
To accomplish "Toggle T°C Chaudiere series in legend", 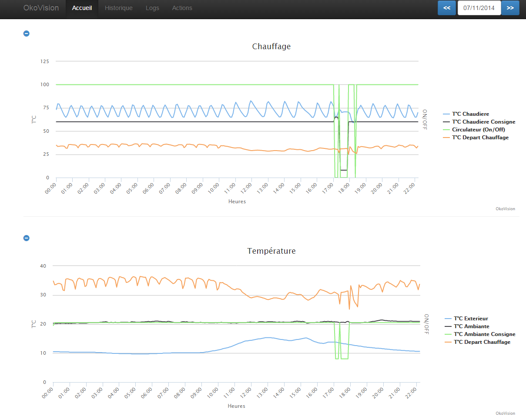I will coord(470,114).
